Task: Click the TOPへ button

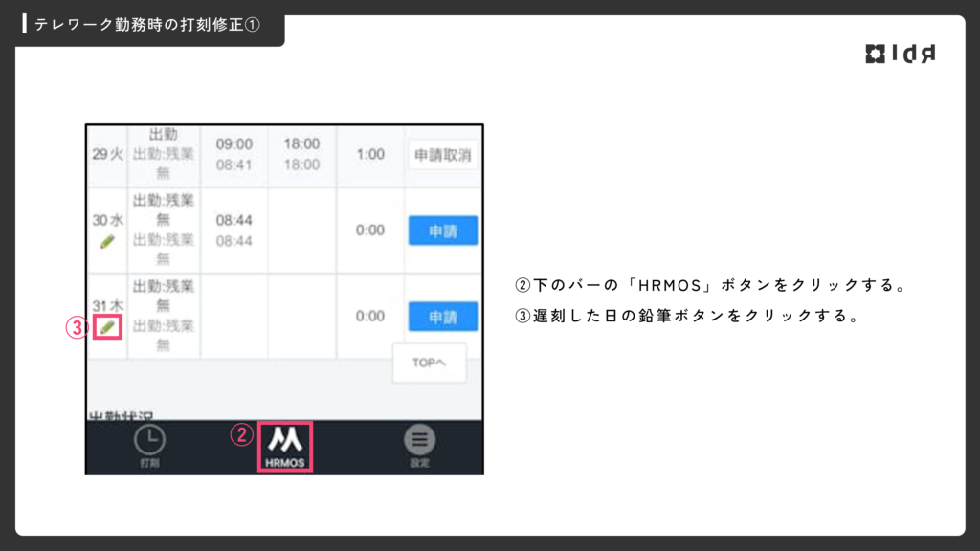Action: coord(429,364)
